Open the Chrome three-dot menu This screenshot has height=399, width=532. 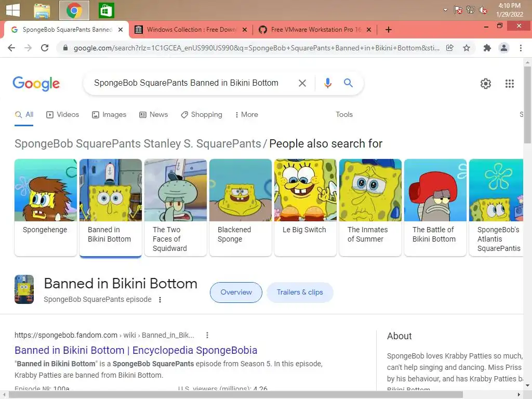click(521, 48)
